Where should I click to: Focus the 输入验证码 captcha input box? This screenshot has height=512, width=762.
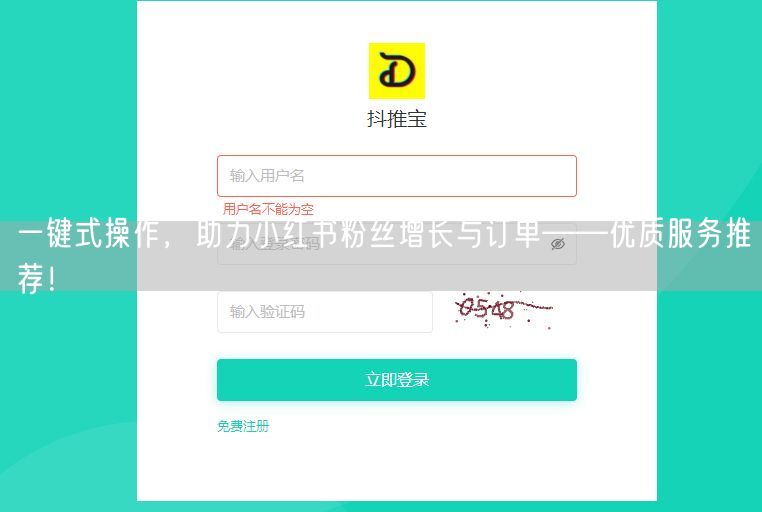[325, 312]
